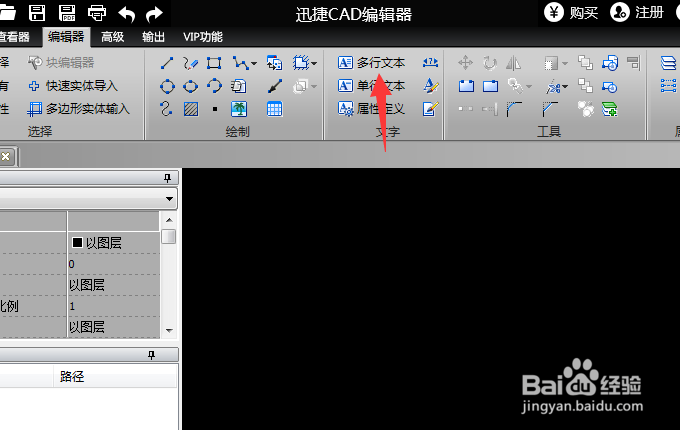Viewport: 680px width, 430px height.
Task: Click the properties scrollbar up arrow
Action: pos(169,220)
